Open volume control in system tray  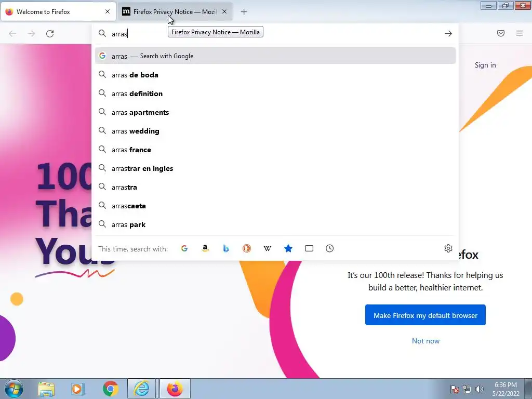480,389
